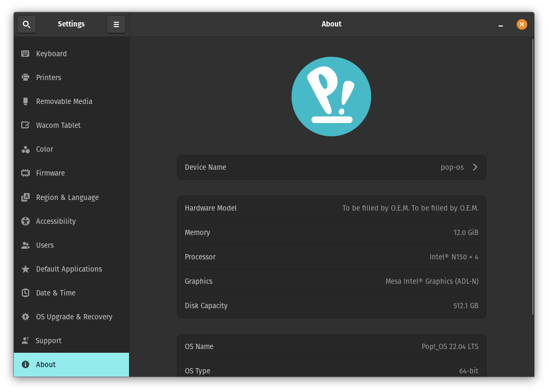Click the 512.1 GB disk value
The height and width of the screenshot is (392, 548).
click(466, 306)
